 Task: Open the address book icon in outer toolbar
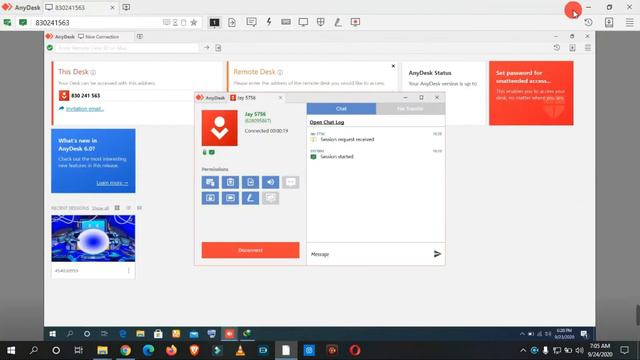coord(609,22)
